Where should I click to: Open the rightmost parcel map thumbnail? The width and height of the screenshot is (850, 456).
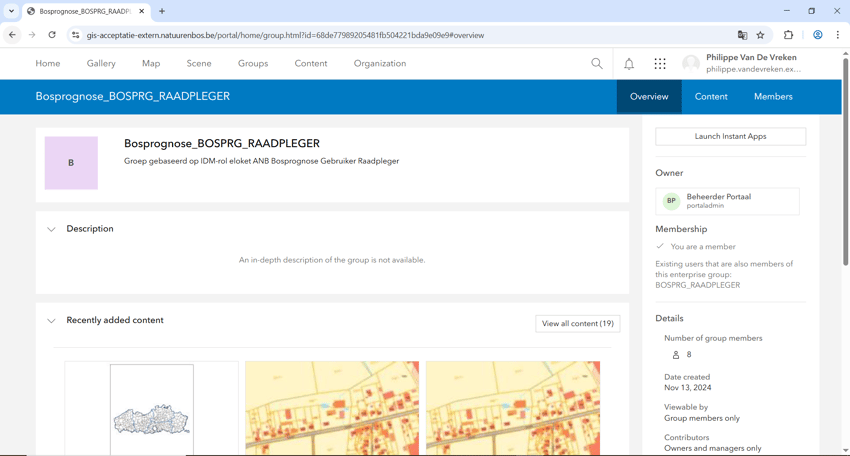pyautogui.click(x=513, y=408)
